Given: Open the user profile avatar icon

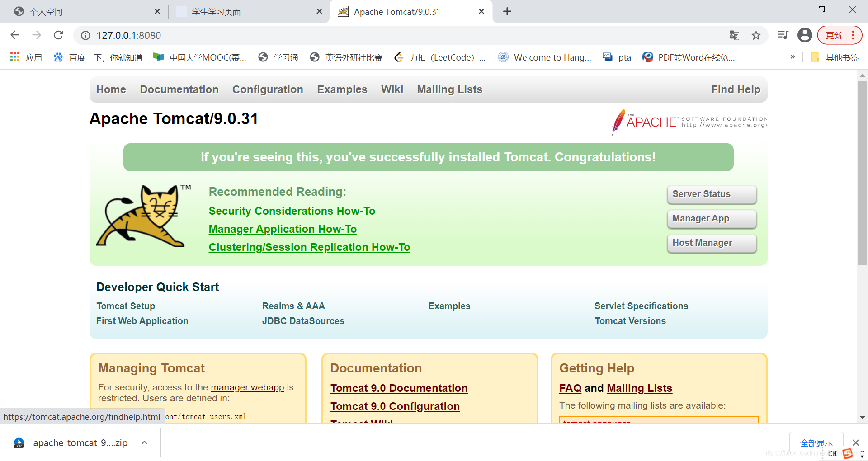Looking at the screenshot, I should pyautogui.click(x=805, y=35).
